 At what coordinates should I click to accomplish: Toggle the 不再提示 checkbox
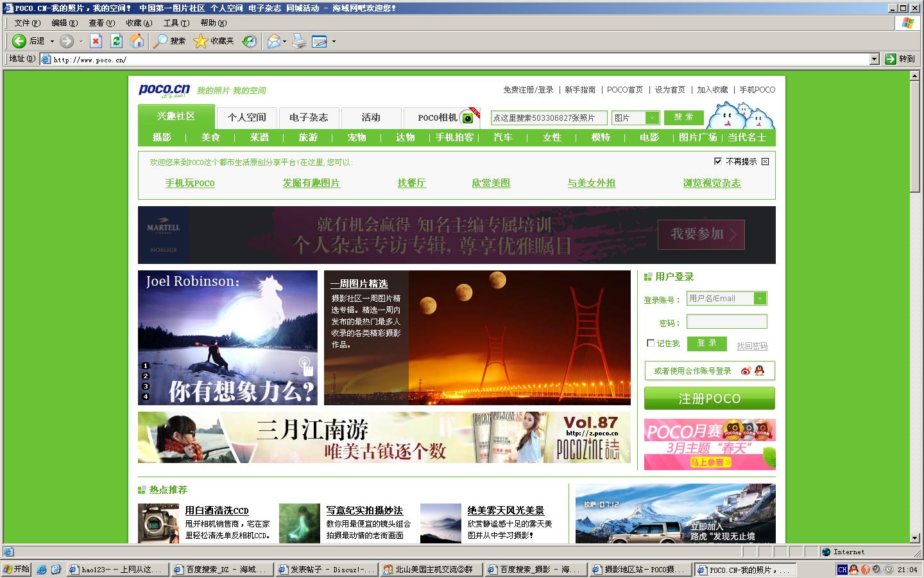pos(718,161)
